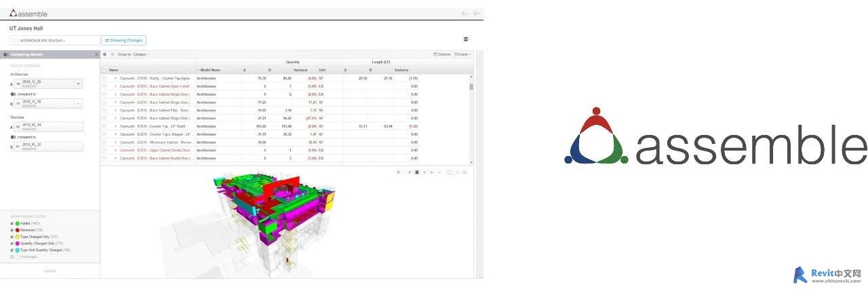Click the Showing Changes button
The width and height of the screenshot is (868, 289).
[123, 41]
